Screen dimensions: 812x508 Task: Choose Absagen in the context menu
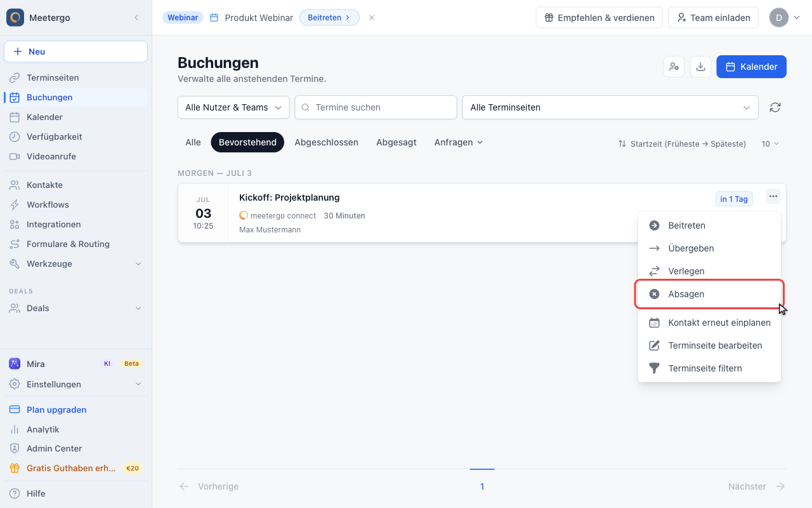709,294
